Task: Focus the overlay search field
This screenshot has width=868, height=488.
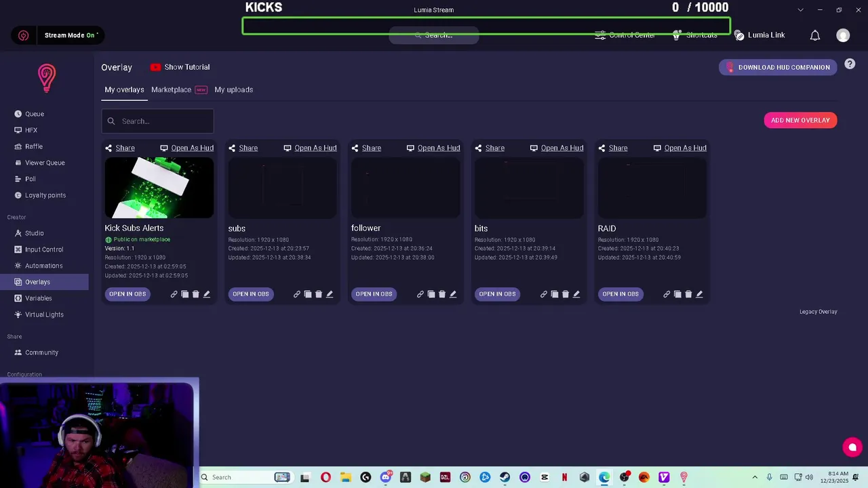Action: pos(157,121)
